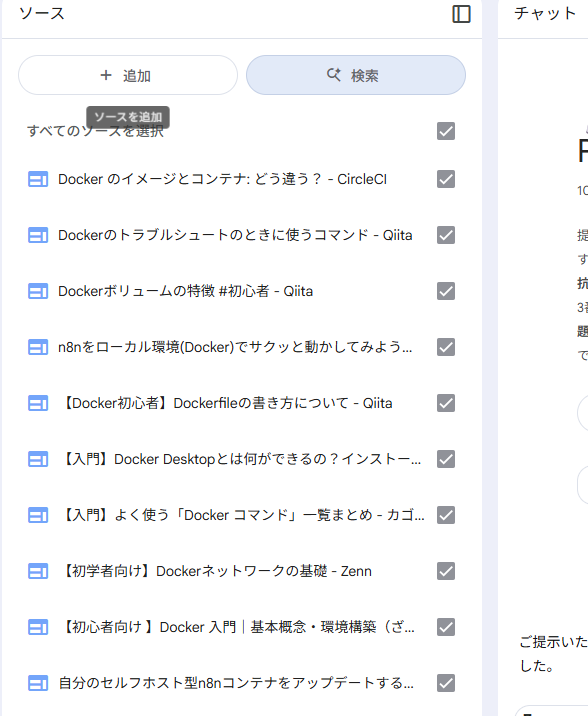Uncheck n8nをローカル環境 source checkbox
The height and width of the screenshot is (716, 588).
[446, 347]
